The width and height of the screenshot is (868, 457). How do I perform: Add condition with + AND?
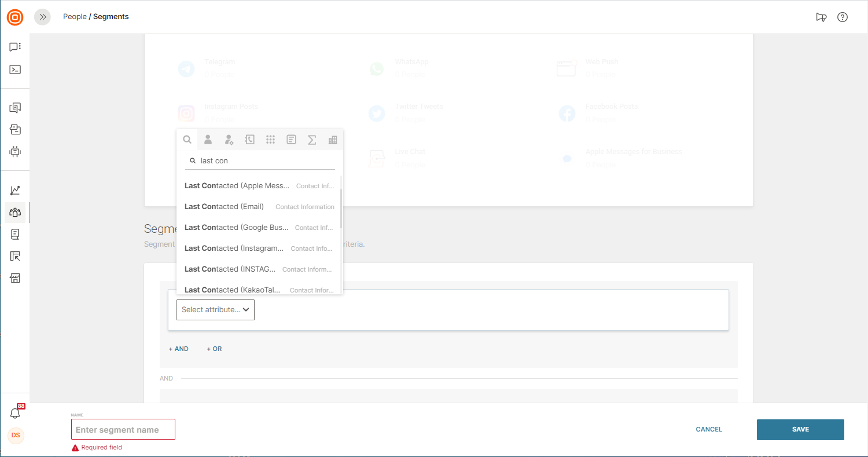pos(179,349)
